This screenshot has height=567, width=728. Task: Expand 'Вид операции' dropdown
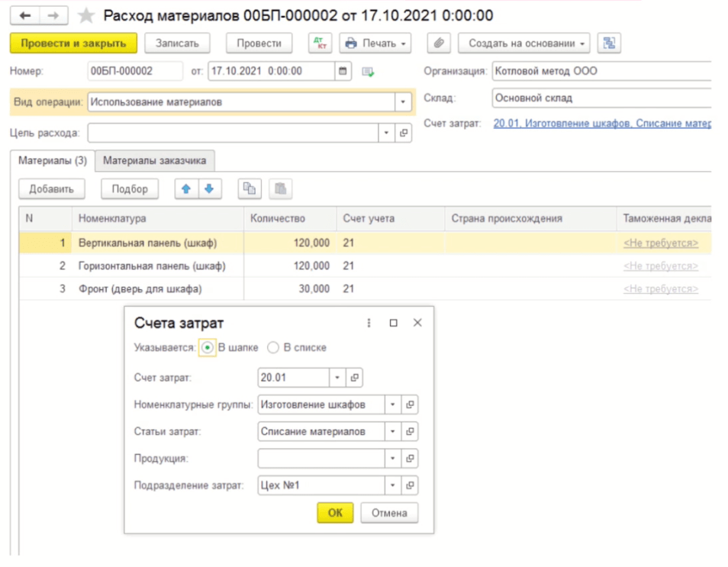(x=403, y=102)
